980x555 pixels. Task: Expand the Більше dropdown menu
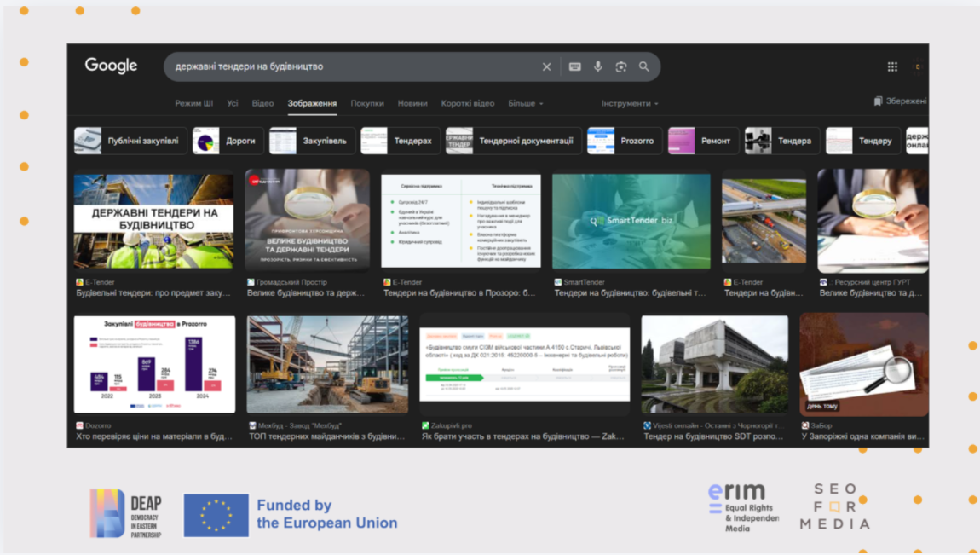pos(525,103)
